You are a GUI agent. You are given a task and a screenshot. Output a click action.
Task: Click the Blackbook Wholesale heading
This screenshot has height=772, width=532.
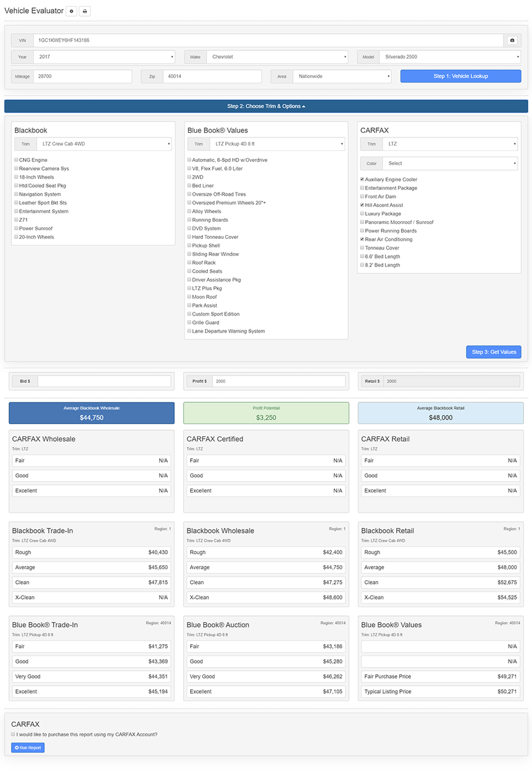[x=220, y=531]
